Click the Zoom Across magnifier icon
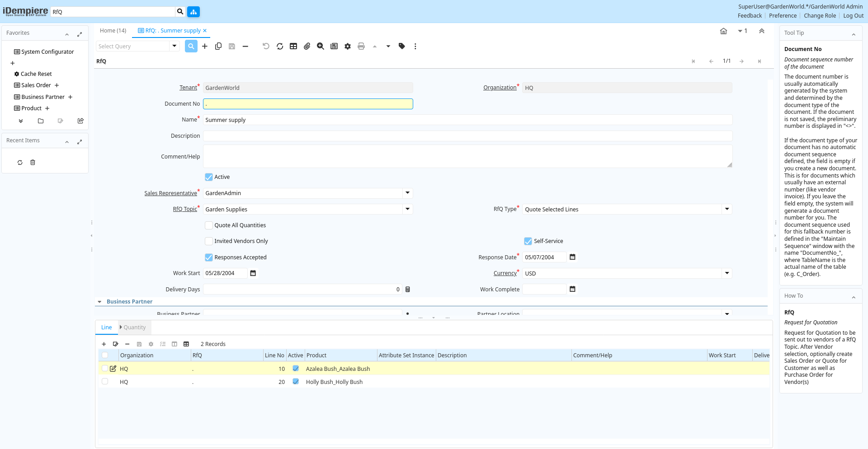This screenshot has width=868, height=449. tap(321, 46)
